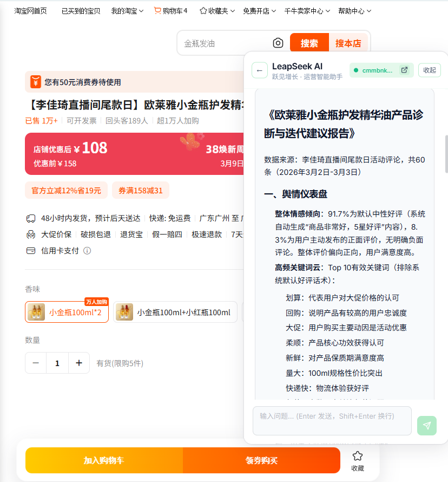Click the send message paper plane icon
Image resolution: width=448 pixels, height=482 pixels.
click(426, 425)
